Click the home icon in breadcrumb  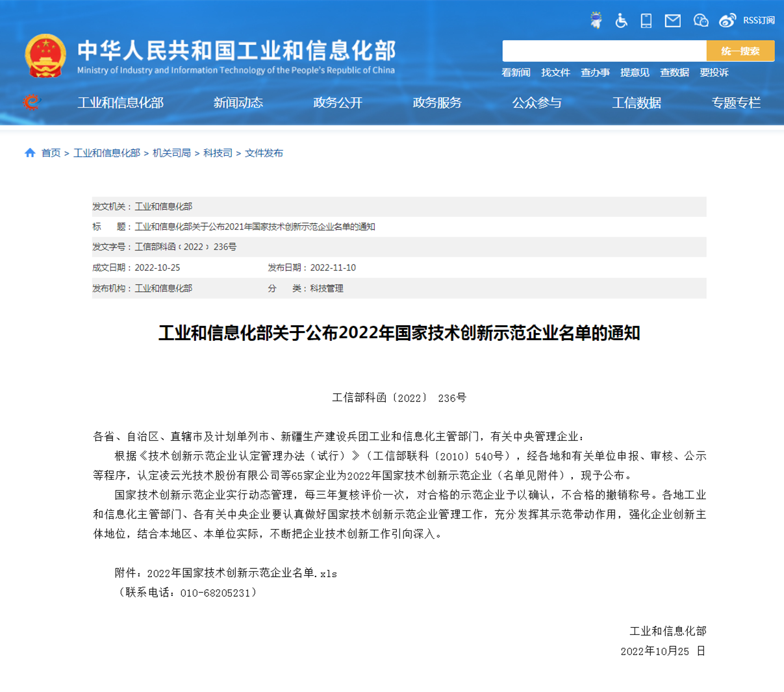30,153
